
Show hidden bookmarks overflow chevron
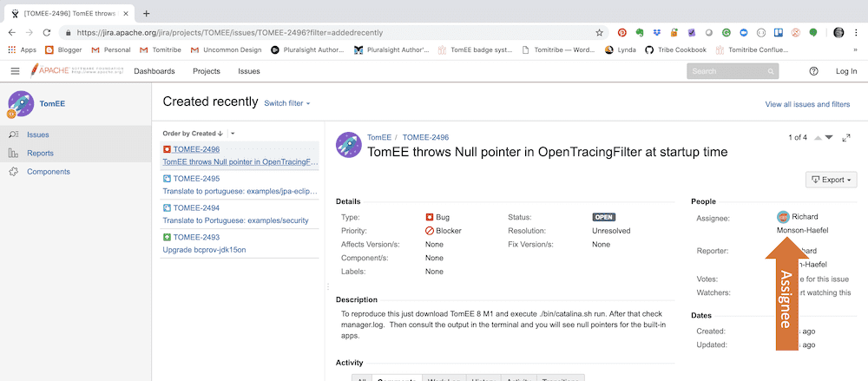(x=856, y=49)
